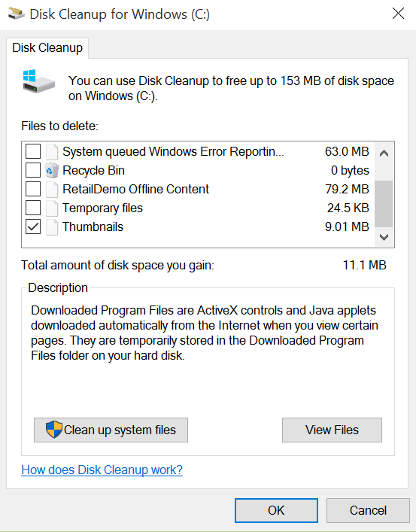Click the Windows C: drive icon
Screen dimensions: 416x532
tap(39, 81)
